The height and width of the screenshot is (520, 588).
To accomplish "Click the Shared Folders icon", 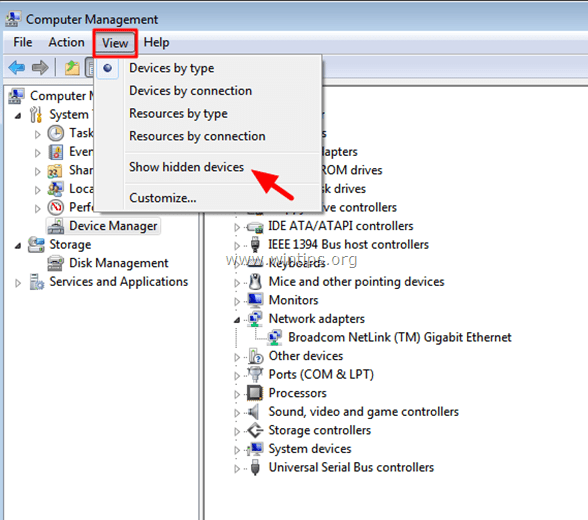I will (x=55, y=171).
